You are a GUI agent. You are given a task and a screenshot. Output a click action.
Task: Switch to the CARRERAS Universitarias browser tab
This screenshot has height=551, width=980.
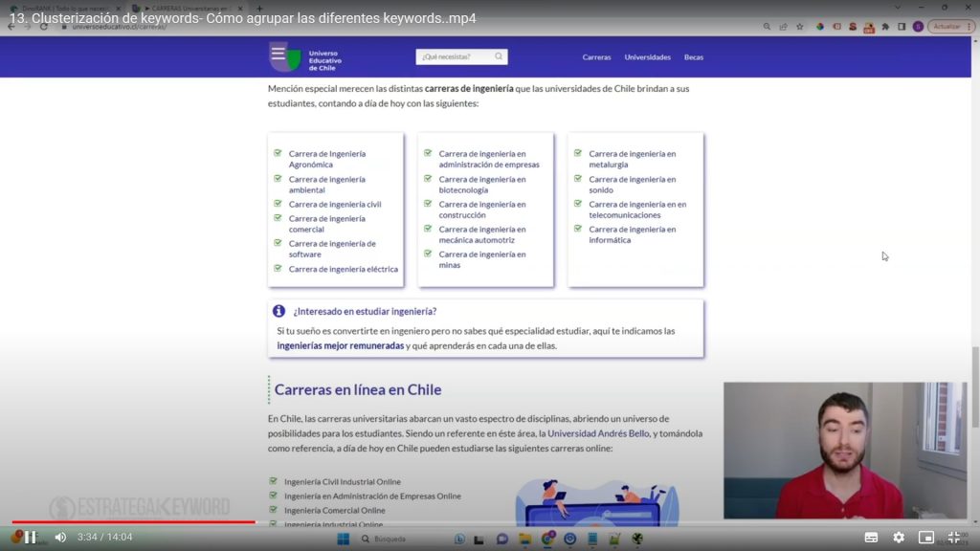point(188,8)
